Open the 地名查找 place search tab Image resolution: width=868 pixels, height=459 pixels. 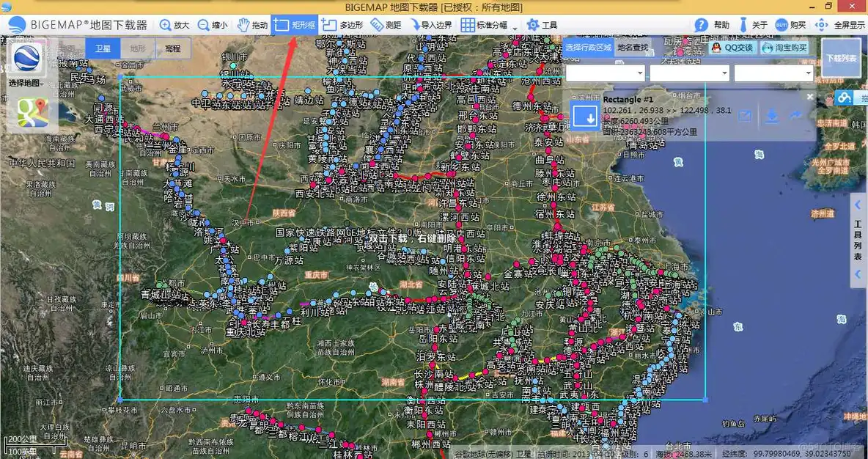click(x=633, y=48)
